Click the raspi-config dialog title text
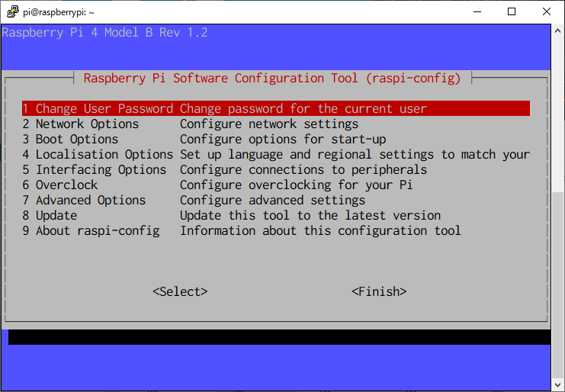 [x=272, y=79]
